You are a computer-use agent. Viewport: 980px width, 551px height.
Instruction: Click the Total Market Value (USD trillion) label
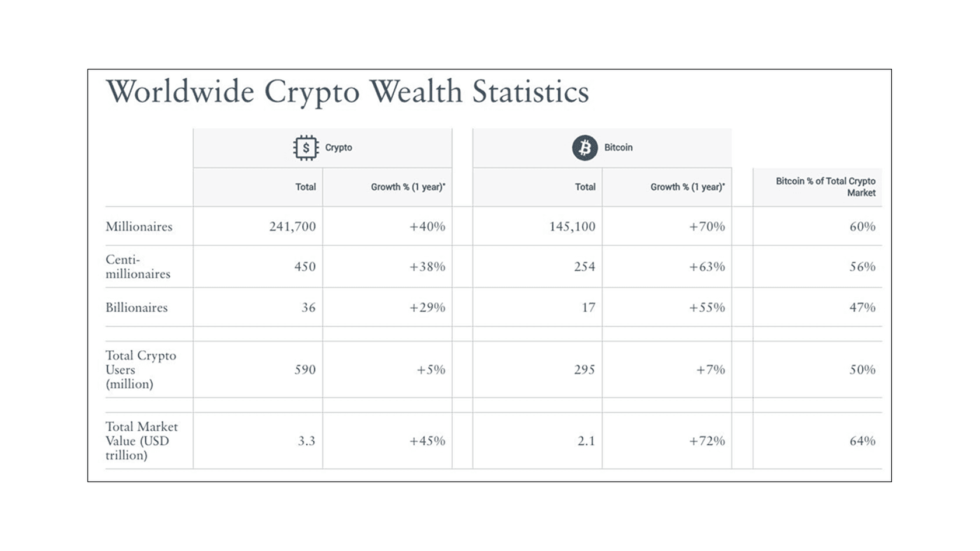[x=141, y=441]
